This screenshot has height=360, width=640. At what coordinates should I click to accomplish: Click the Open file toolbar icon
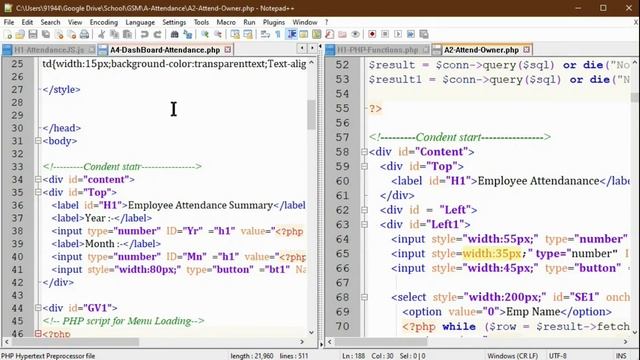pos(20,35)
